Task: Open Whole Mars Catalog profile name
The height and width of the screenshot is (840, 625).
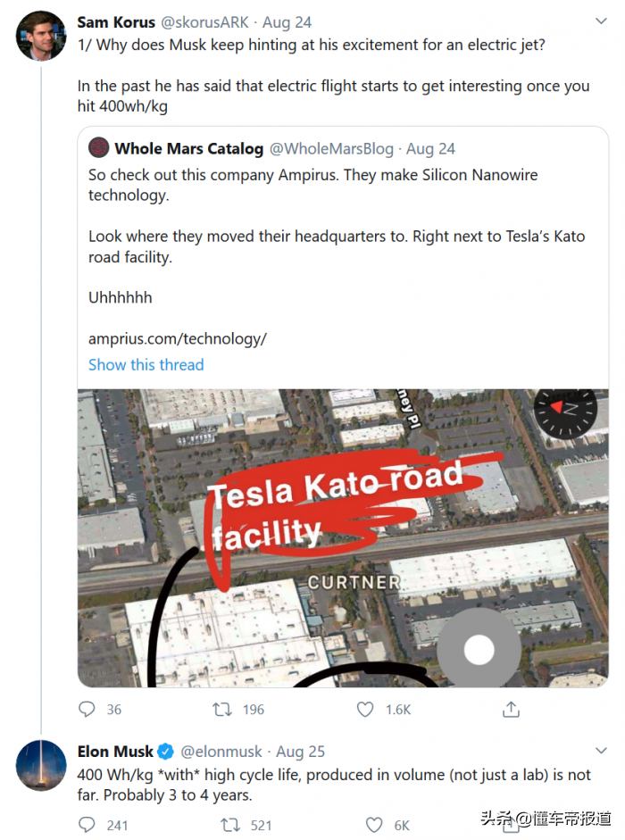Action: pos(189,148)
